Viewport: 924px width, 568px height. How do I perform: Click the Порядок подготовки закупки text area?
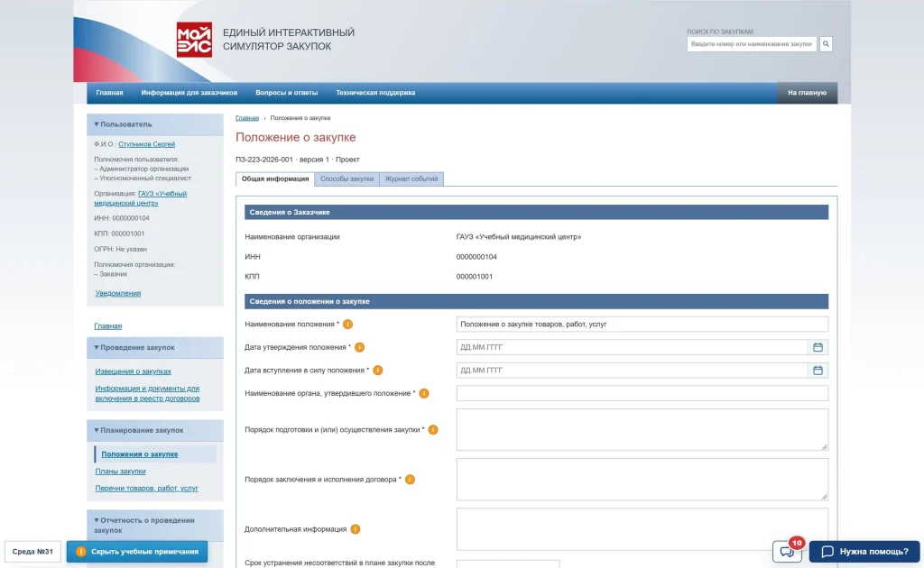coord(642,430)
